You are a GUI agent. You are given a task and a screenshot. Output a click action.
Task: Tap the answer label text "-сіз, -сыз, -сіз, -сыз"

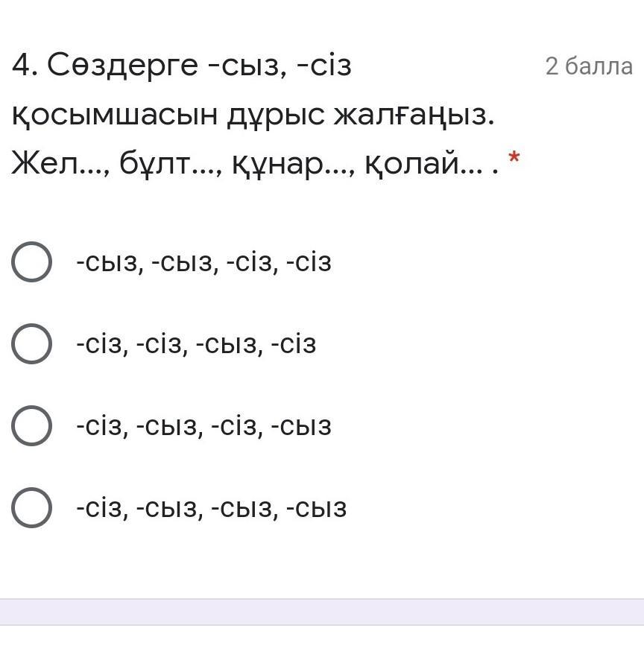pos(203,426)
